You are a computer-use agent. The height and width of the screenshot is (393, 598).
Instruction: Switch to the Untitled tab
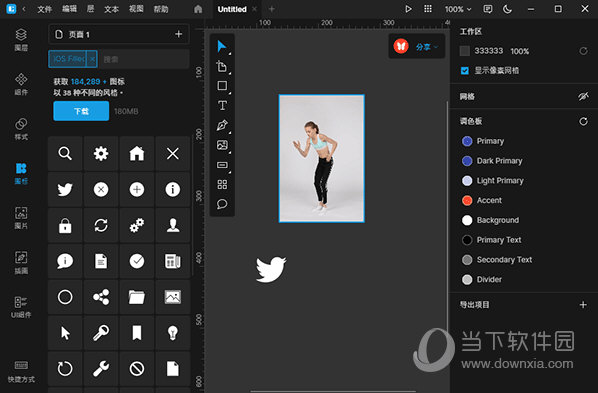pyautogui.click(x=232, y=9)
